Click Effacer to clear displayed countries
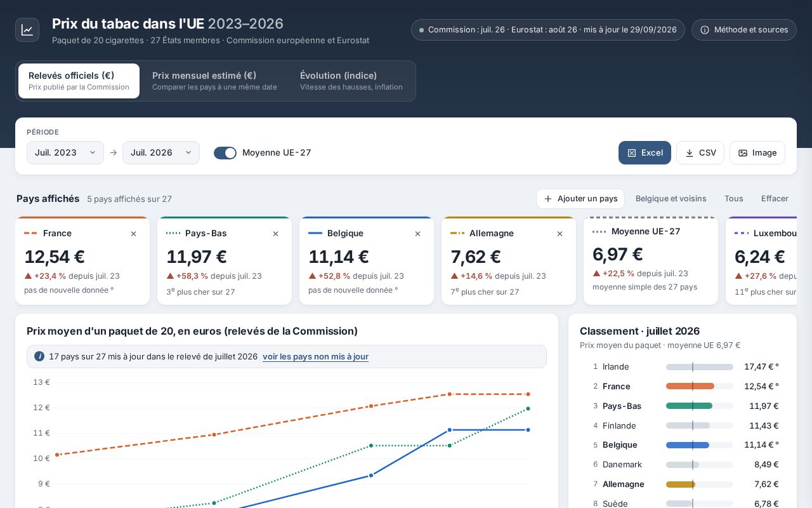 [775, 199]
